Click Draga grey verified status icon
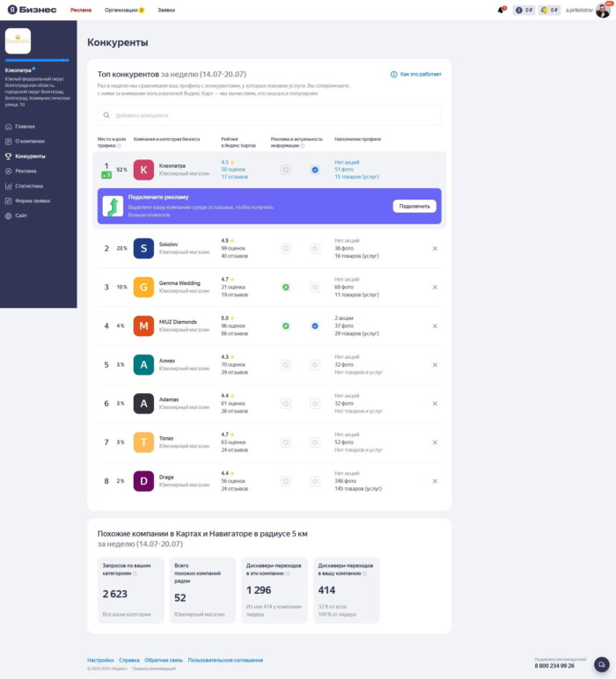616x679 pixels. [x=315, y=481]
